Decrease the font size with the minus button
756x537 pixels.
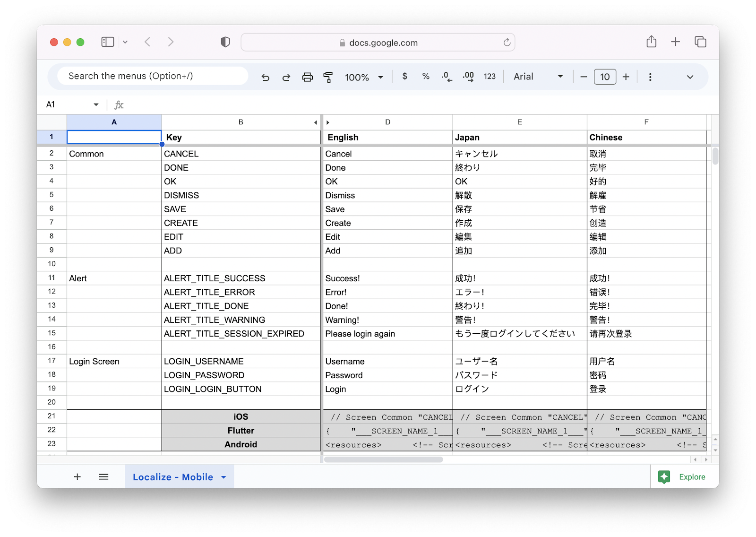click(x=584, y=77)
